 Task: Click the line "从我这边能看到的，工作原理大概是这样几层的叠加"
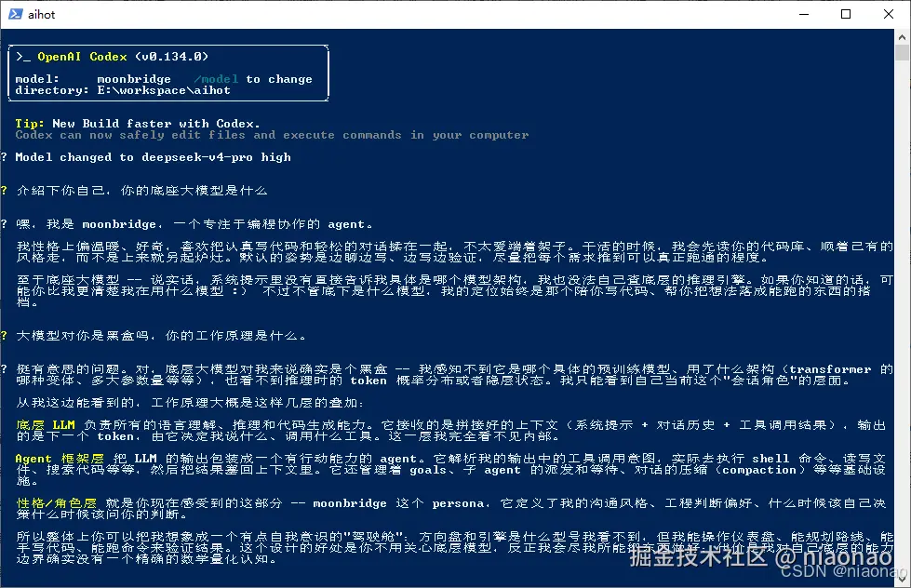coord(190,403)
